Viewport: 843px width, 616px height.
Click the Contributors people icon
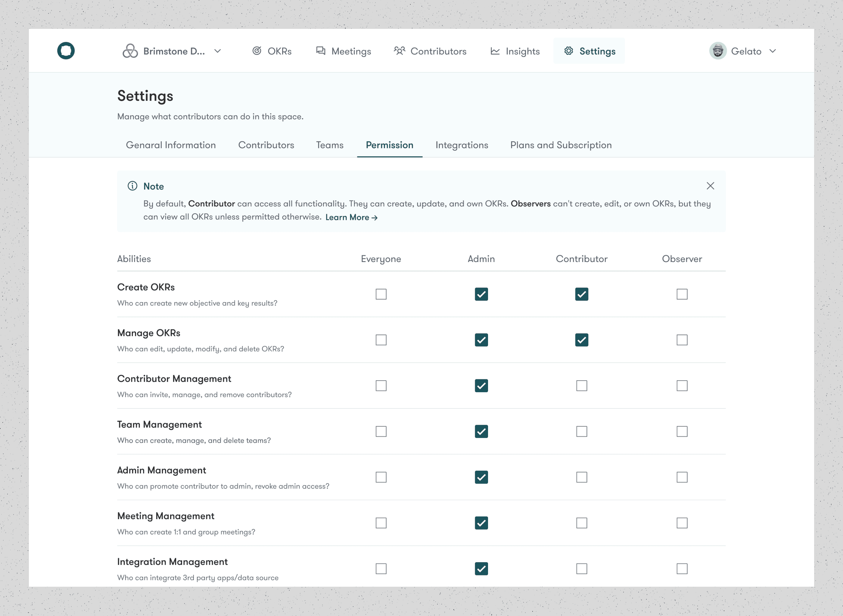click(x=399, y=51)
